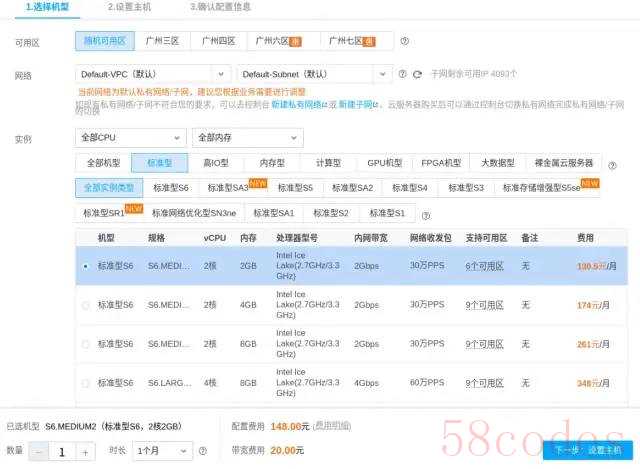
Task: Filter by 标准型S5 instance type
Action: [296, 188]
